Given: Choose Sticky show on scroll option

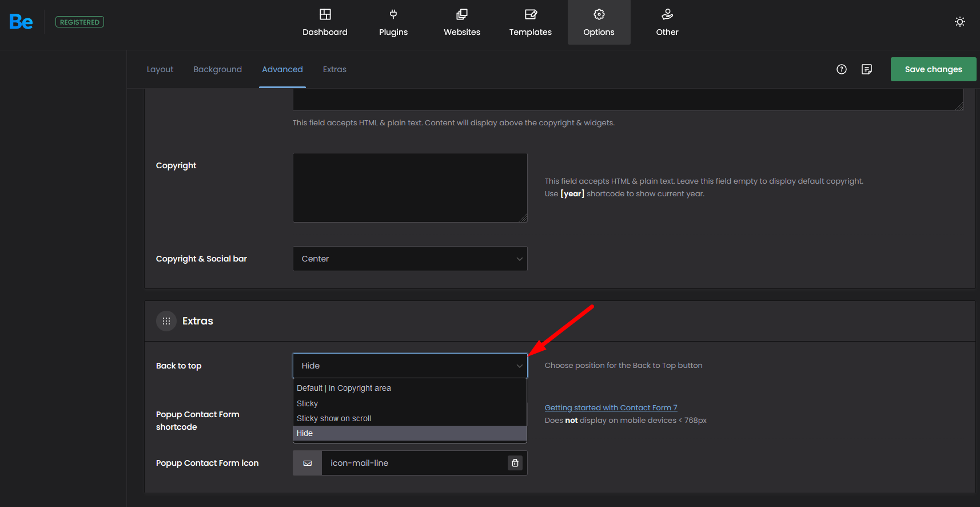Looking at the screenshot, I should click(x=409, y=418).
